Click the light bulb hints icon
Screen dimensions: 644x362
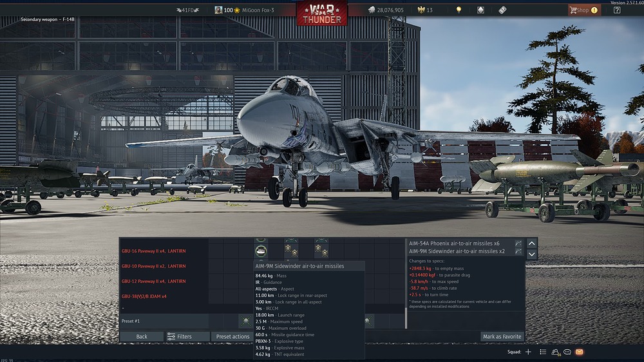(459, 10)
